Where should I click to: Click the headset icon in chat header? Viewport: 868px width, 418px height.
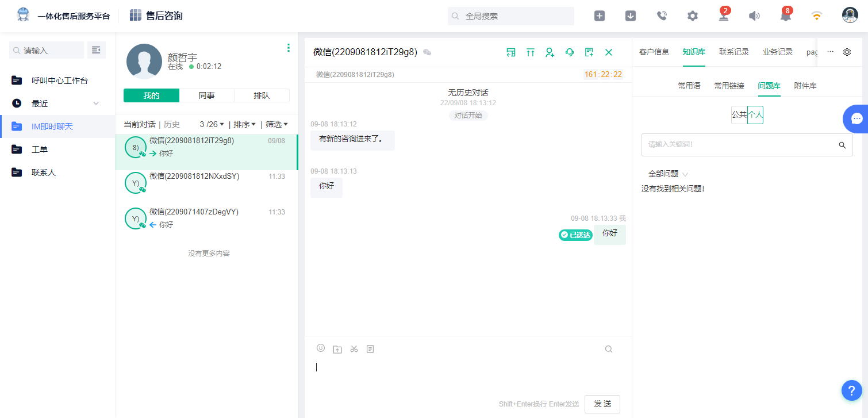pyautogui.click(x=570, y=52)
